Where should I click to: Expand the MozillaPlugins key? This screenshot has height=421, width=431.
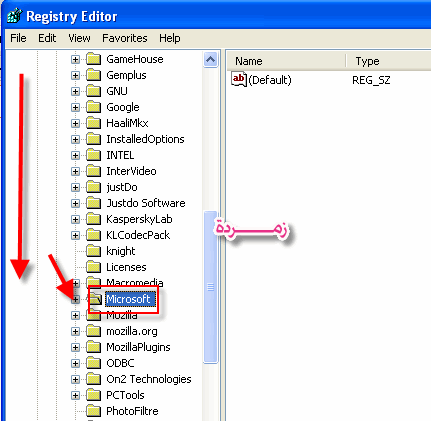tap(76, 347)
